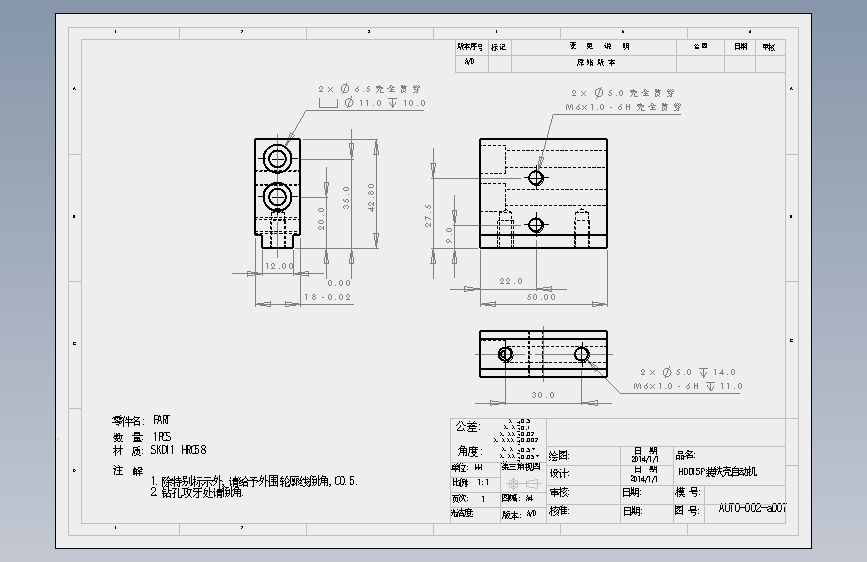Click the '公差:' tolerance label

pyautogui.click(x=468, y=426)
